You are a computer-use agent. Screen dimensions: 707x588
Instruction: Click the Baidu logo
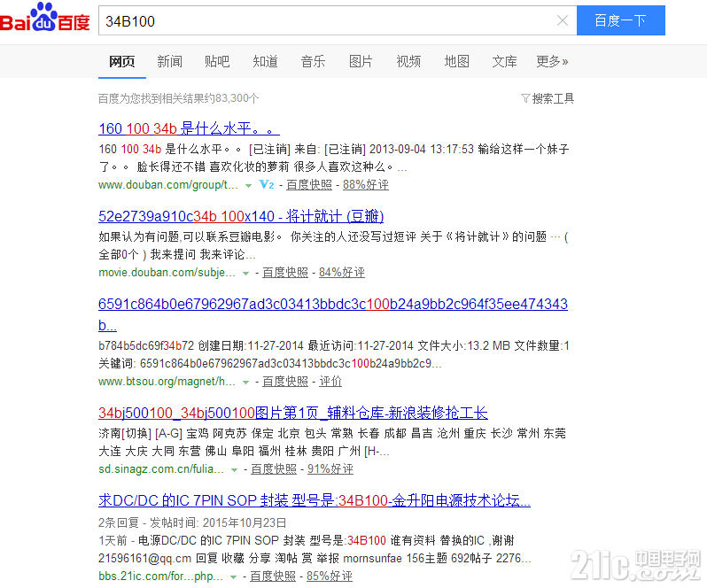click(44, 18)
